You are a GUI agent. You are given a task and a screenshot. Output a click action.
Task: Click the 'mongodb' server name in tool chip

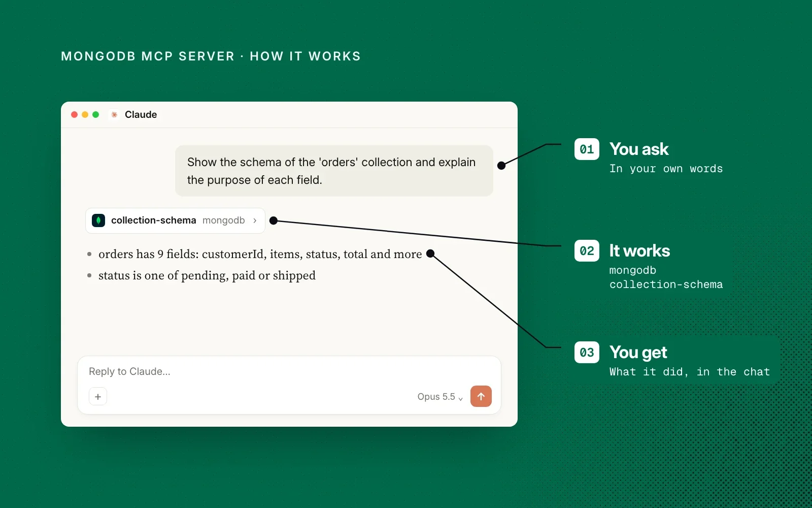[x=223, y=220]
